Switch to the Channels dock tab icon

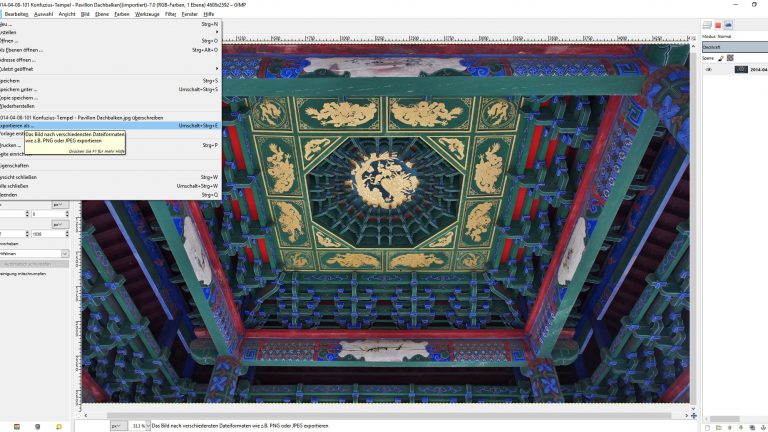pos(718,24)
